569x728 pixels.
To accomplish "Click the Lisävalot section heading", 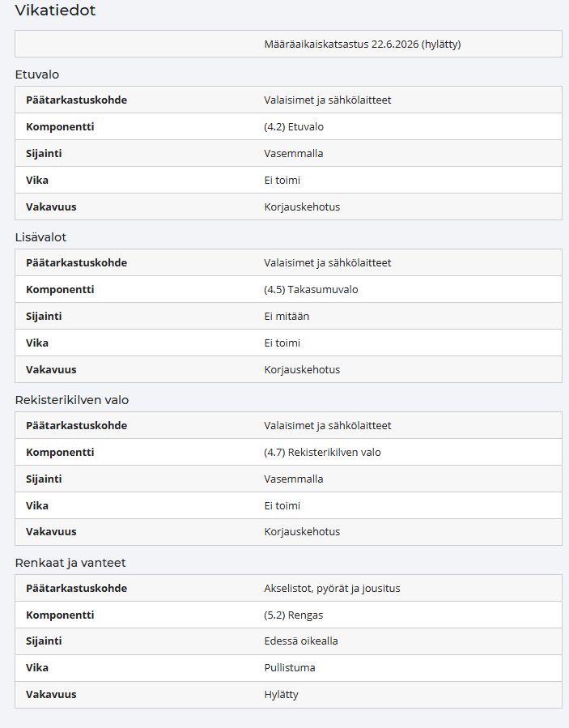I will (40, 237).
